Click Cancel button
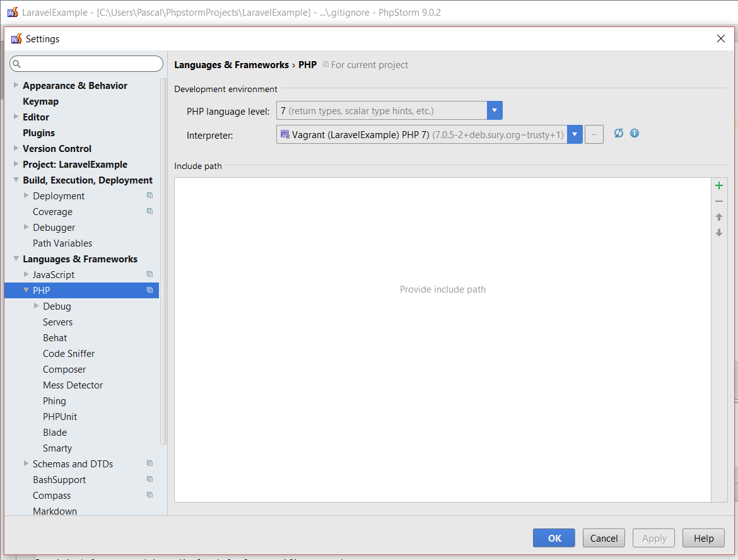This screenshot has height=560, width=738. 604,538
